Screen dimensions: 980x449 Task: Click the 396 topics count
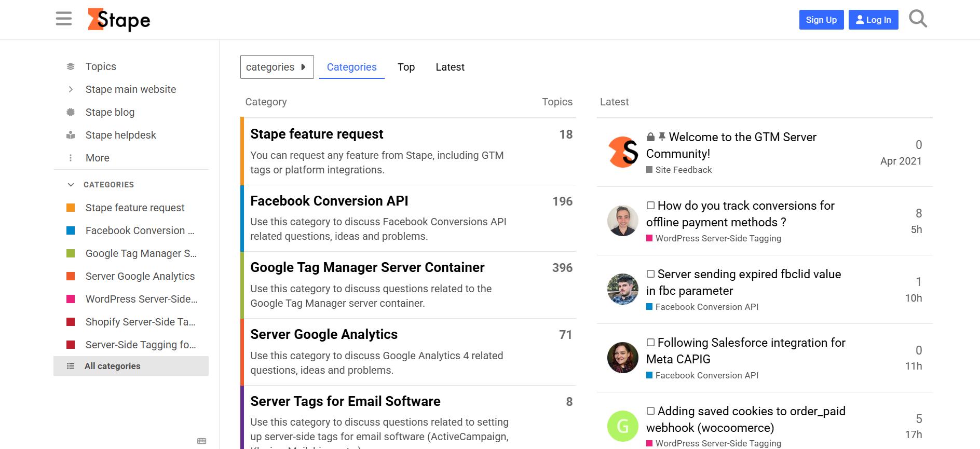[x=562, y=268]
